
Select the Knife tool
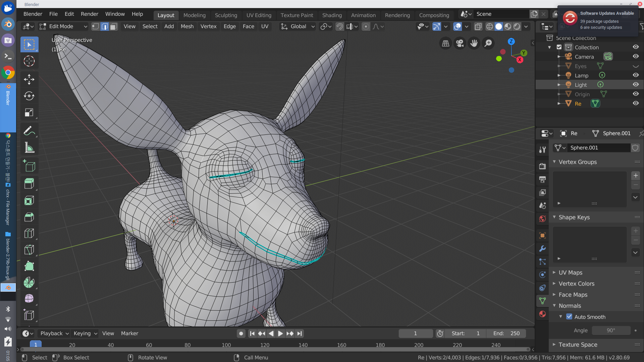(29, 250)
